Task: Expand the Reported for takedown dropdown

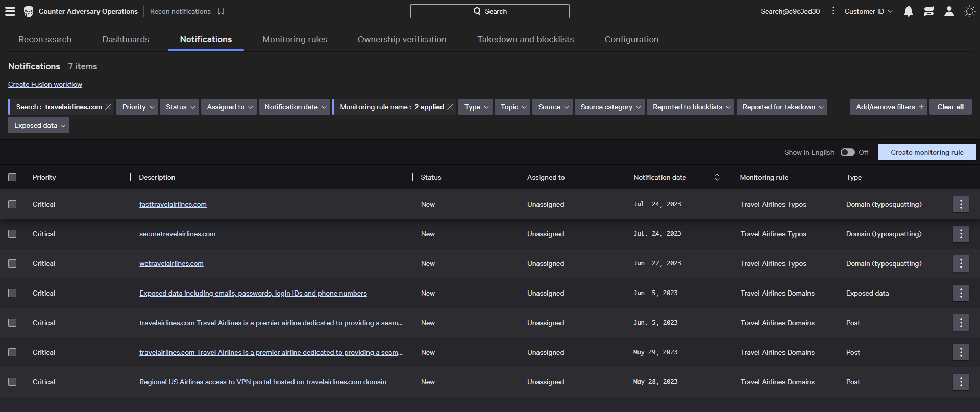Action: (782, 107)
